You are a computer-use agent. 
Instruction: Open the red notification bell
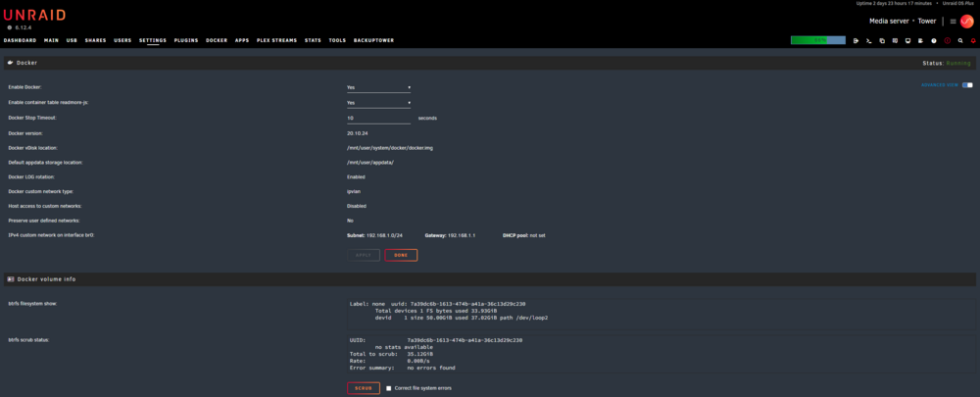[973, 40]
